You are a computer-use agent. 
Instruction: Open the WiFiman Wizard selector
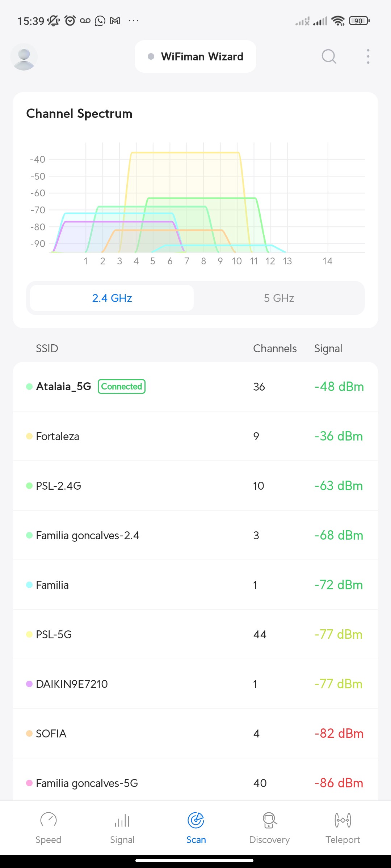195,56
